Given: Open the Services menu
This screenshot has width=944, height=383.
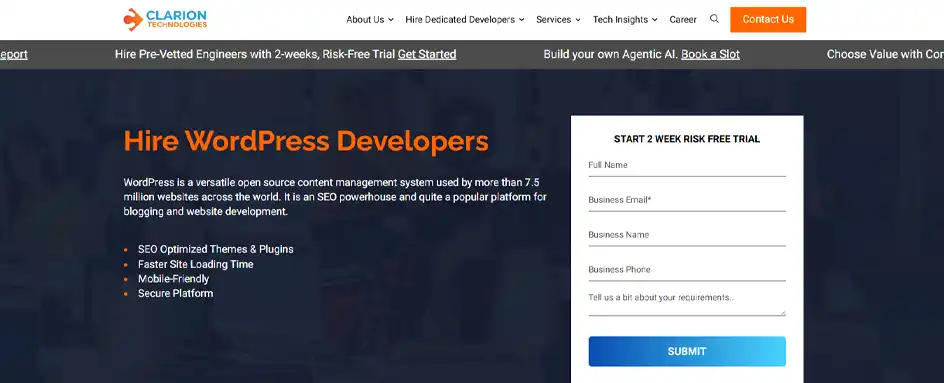Looking at the screenshot, I should coord(553,19).
